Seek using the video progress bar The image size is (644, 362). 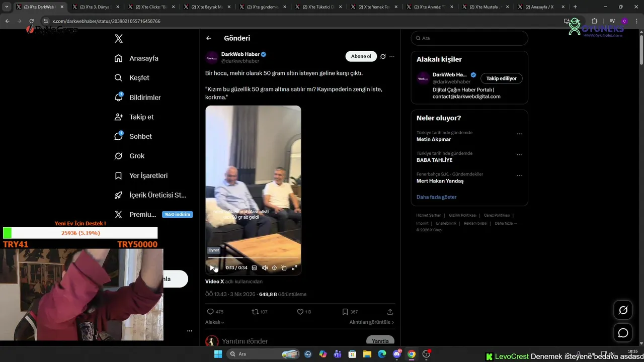tap(253, 258)
